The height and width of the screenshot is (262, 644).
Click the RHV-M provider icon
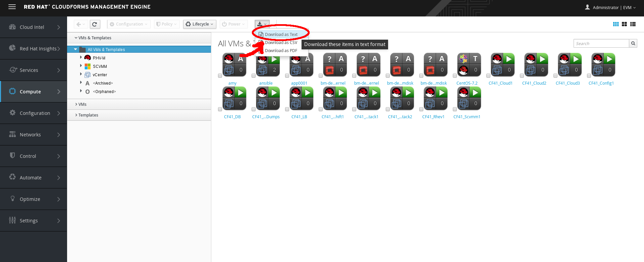(88, 58)
